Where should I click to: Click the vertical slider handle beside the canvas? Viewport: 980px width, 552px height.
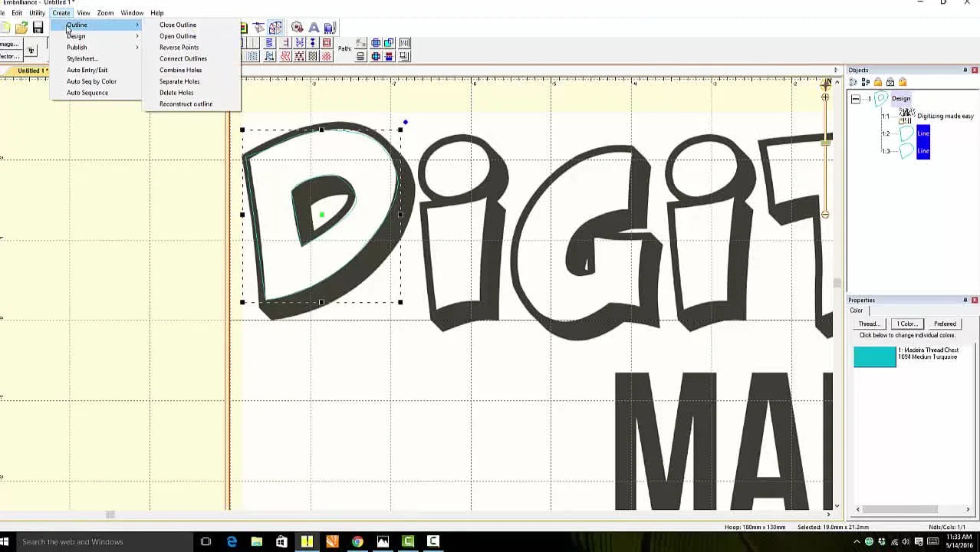(826, 143)
